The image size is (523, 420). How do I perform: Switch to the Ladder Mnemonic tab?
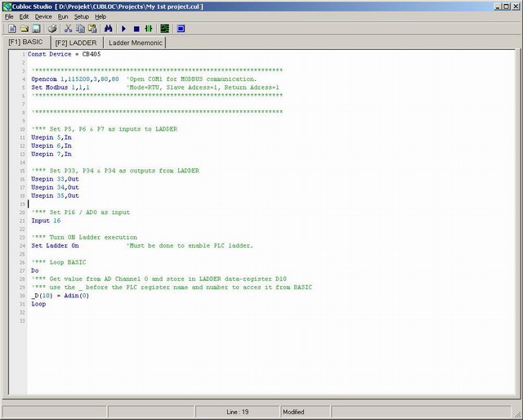click(x=136, y=42)
